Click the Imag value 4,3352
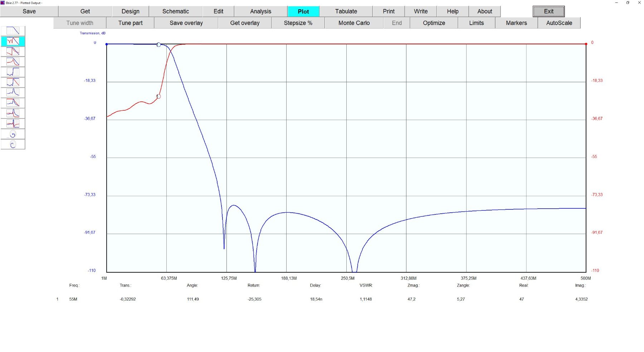644x352 pixels. coord(581,299)
